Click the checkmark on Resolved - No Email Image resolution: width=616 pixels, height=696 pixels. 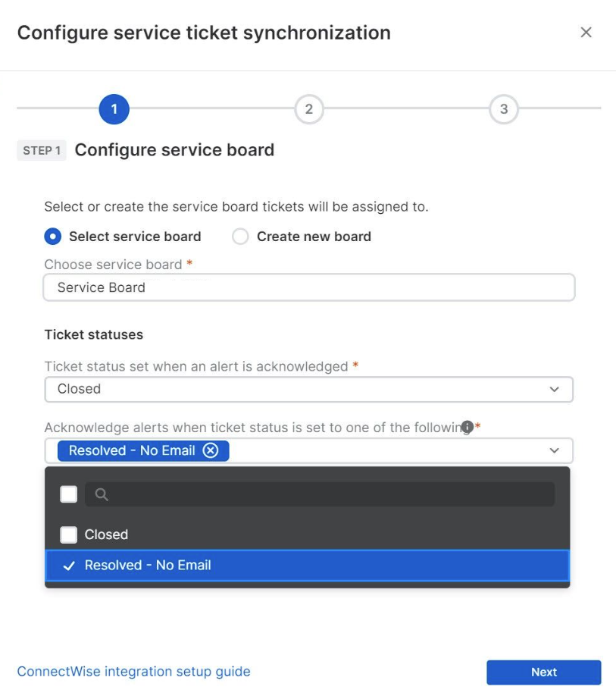69,566
